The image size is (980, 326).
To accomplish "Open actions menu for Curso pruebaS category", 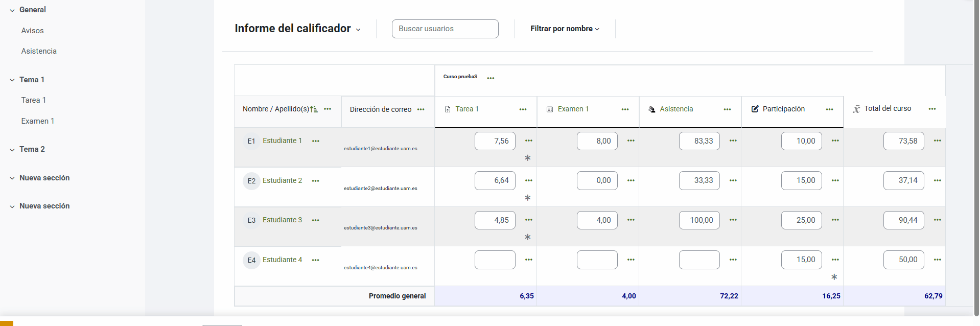I will click(491, 78).
